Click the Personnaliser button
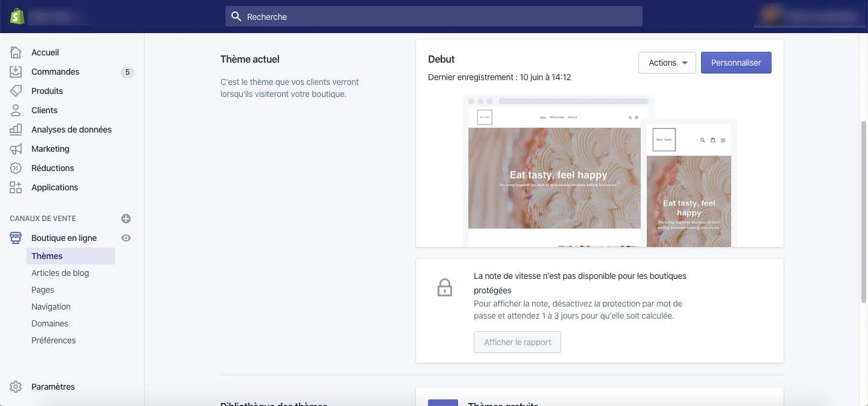Viewport: 868px width, 406px height. click(x=736, y=63)
